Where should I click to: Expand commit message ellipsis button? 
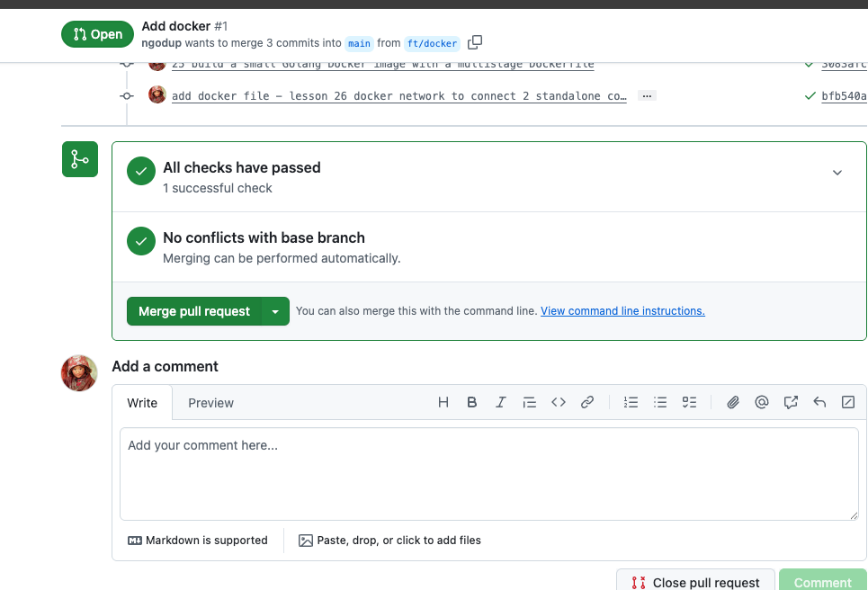646,95
